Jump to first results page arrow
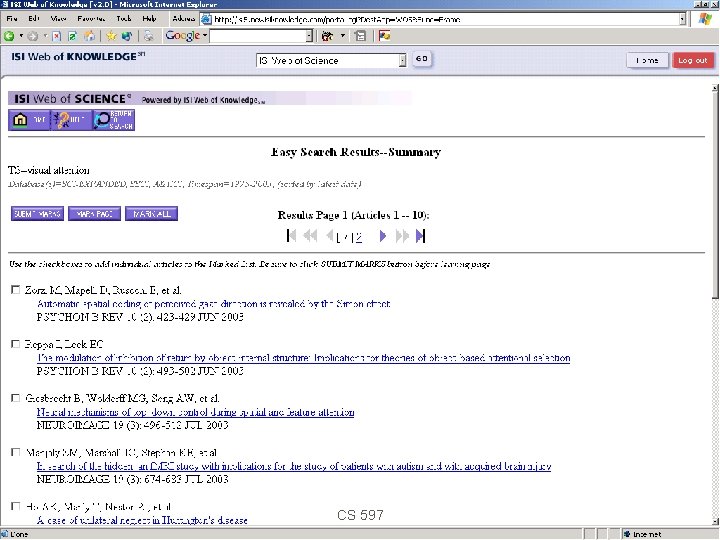The image size is (720, 540). point(291,236)
